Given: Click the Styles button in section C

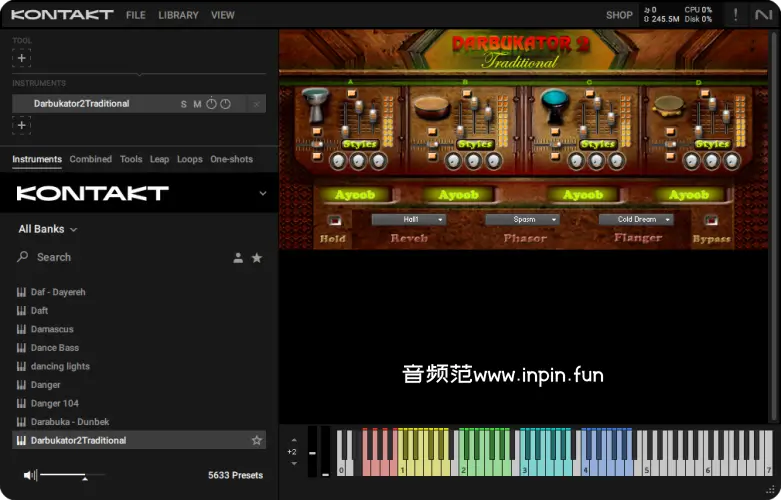Looking at the screenshot, I should [x=598, y=144].
